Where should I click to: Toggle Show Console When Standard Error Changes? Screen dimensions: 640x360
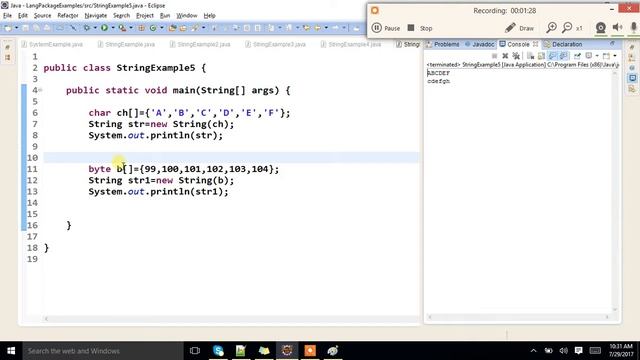[563, 56]
